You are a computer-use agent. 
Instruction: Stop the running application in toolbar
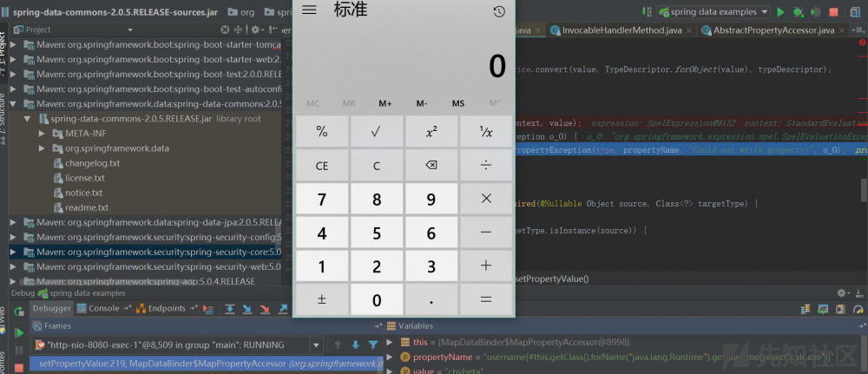833,12
